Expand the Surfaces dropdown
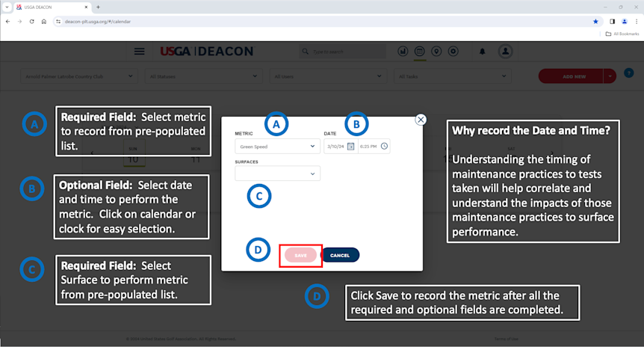644x347 pixels. 278,173
